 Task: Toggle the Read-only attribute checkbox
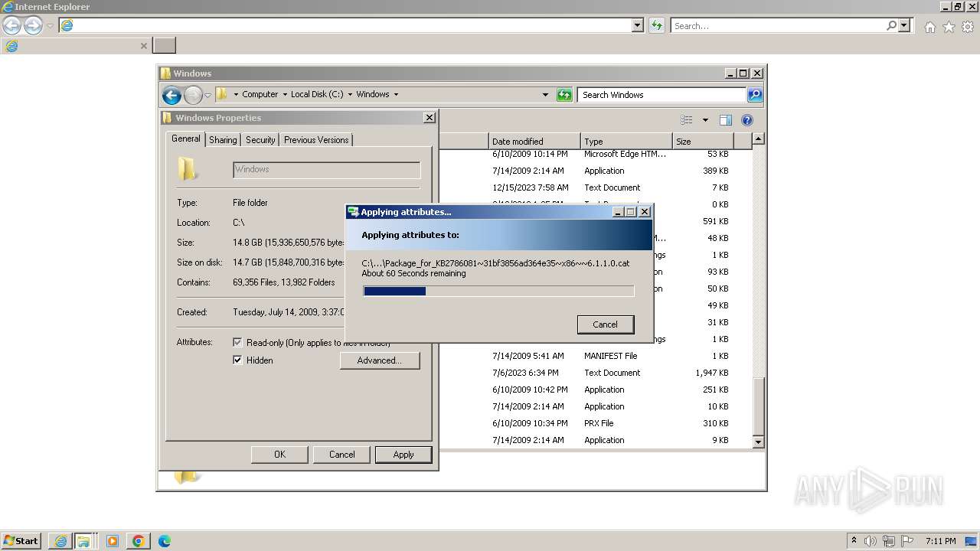237,343
